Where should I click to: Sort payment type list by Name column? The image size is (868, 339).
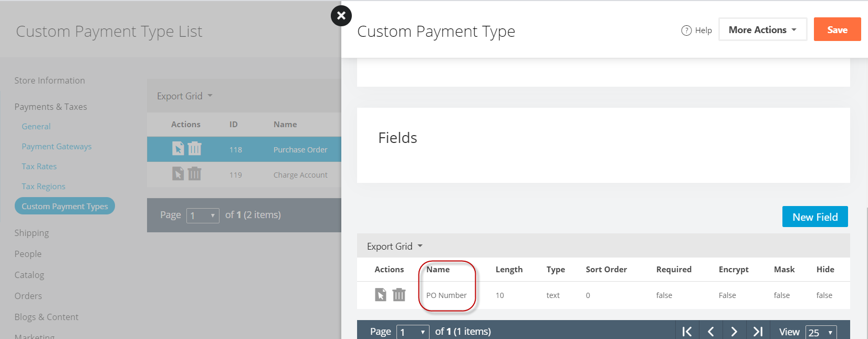pos(285,125)
